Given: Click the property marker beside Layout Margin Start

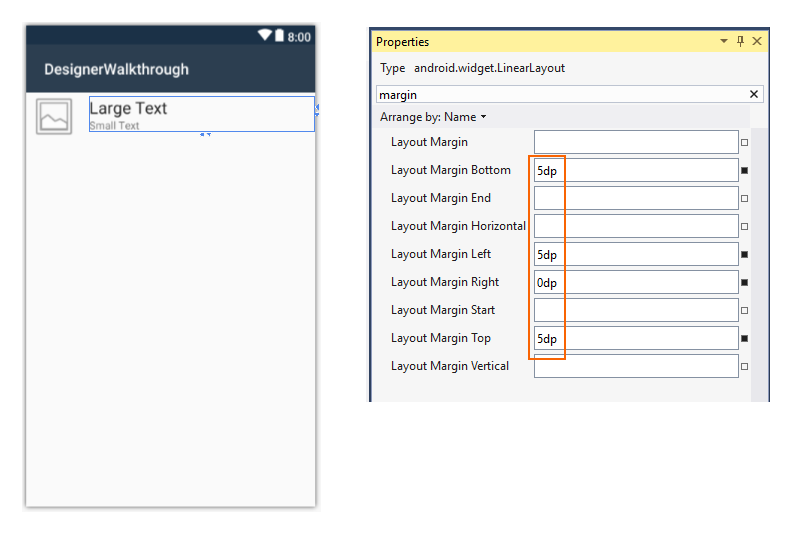Looking at the screenshot, I should 744,311.
